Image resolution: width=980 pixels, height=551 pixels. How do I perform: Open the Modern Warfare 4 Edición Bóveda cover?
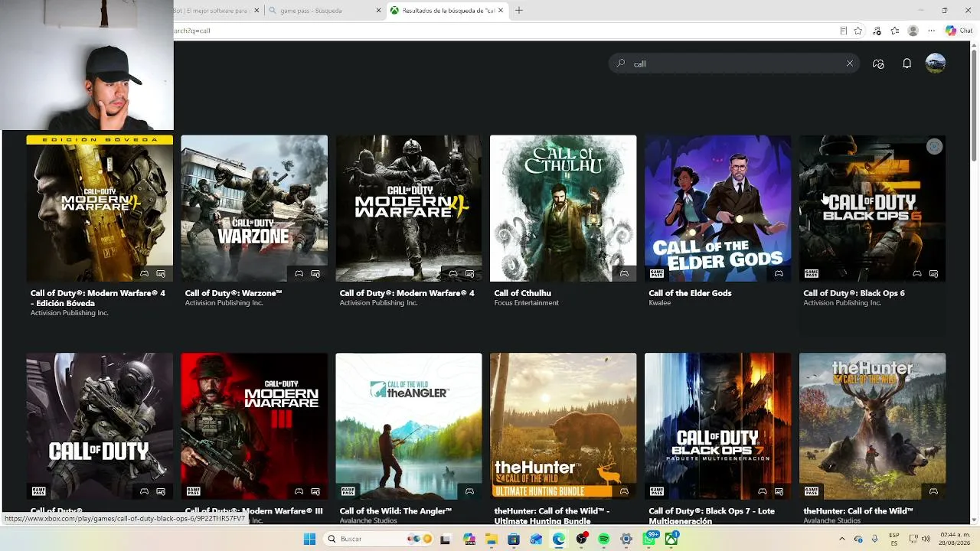click(x=100, y=208)
